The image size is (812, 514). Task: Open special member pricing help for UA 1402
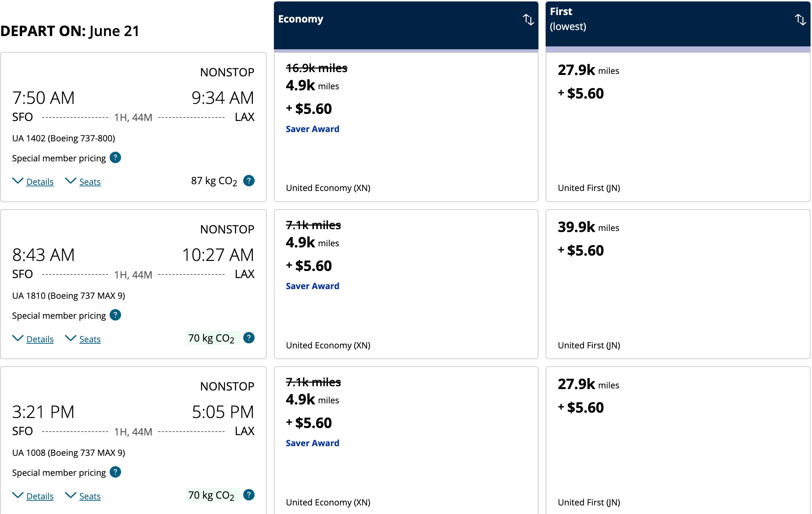pyautogui.click(x=115, y=157)
